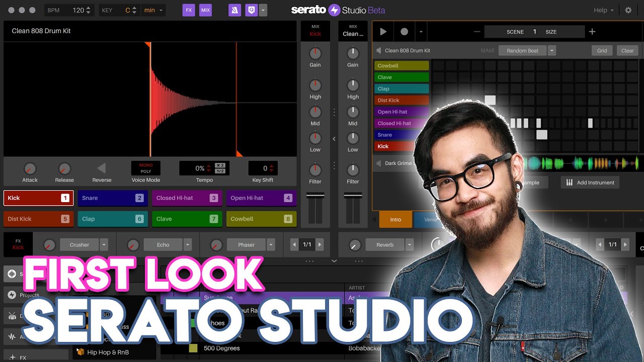The width and height of the screenshot is (644, 362).
Task: Click the Add Instrument button
Action: coord(590,183)
